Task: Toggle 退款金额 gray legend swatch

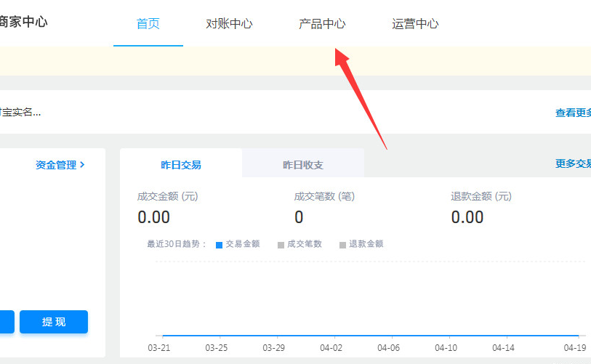Action: 342,245
